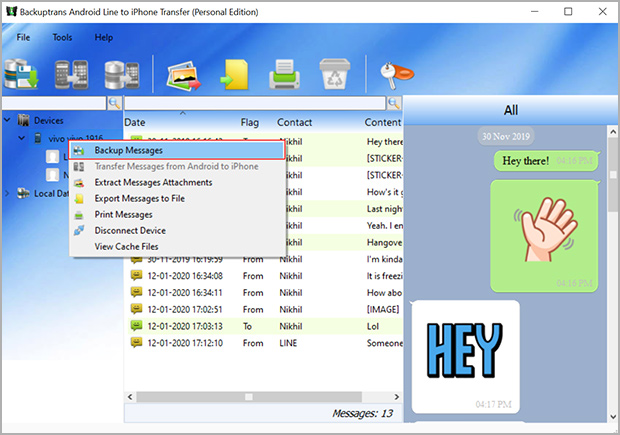Viewport: 620px width, 435px height.
Task: Click the message list search magnifier icon
Action: [394, 103]
